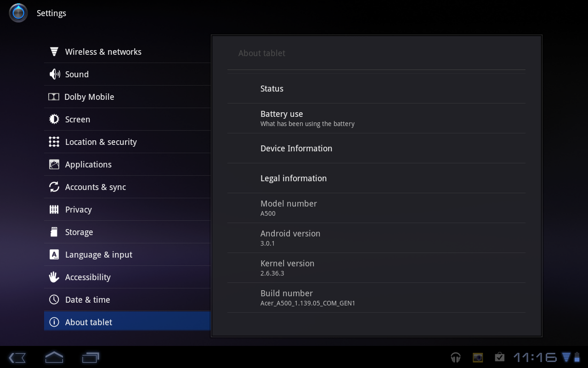Viewport: 588px width, 368px height.
Task: Tap the headphones notification icon
Action: tap(455, 357)
